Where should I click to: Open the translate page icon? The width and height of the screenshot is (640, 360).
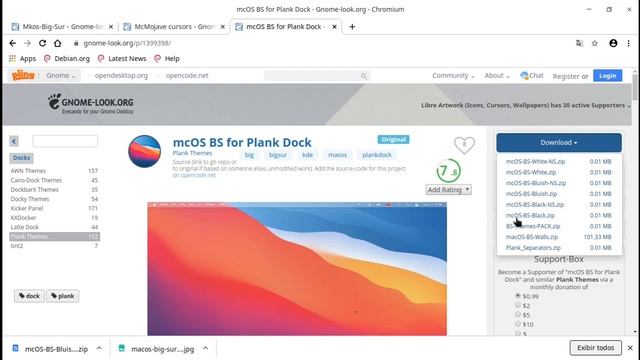point(579,43)
